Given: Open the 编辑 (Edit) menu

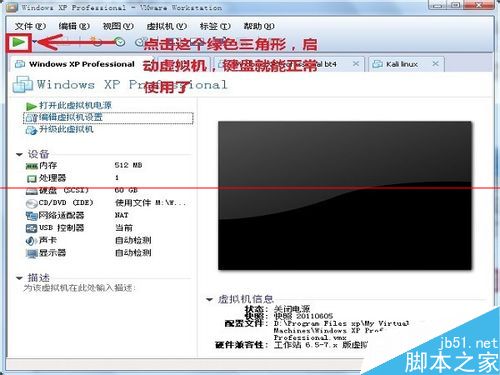Looking at the screenshot, I should click(x=74, y=26).
